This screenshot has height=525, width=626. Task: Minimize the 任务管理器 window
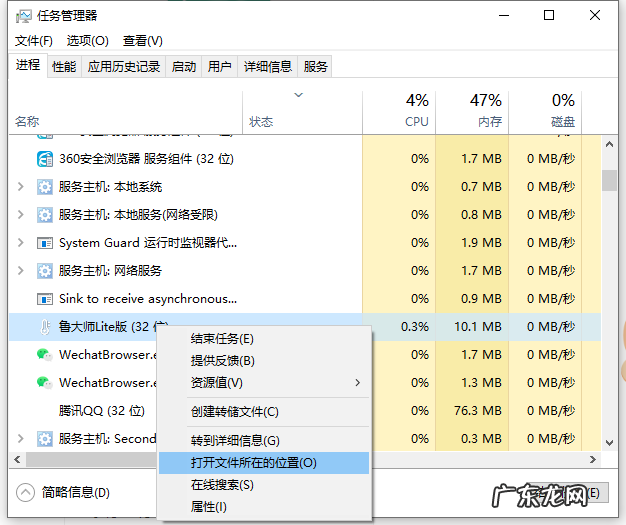[504, 16]
